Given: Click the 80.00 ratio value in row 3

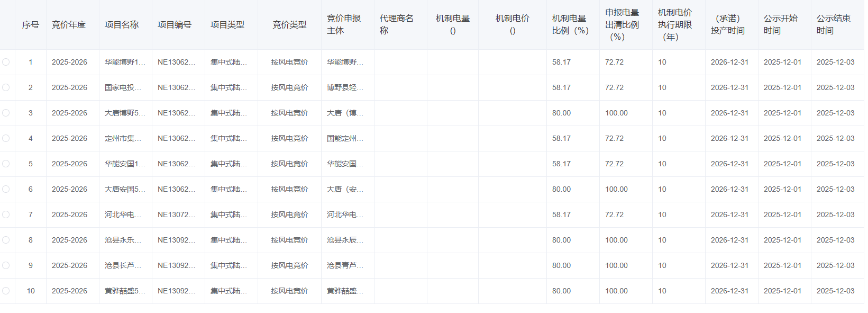Looking at the screenshot, I should coord(561,113).
